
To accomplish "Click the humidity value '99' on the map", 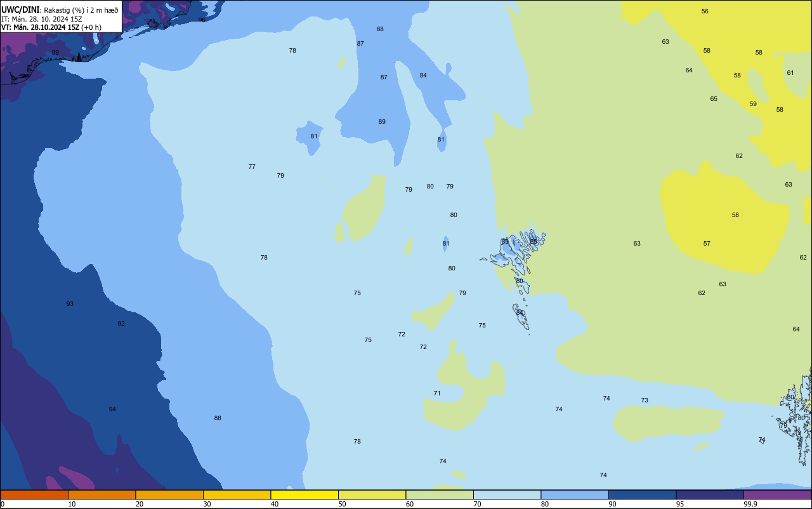I will [55, 53].
